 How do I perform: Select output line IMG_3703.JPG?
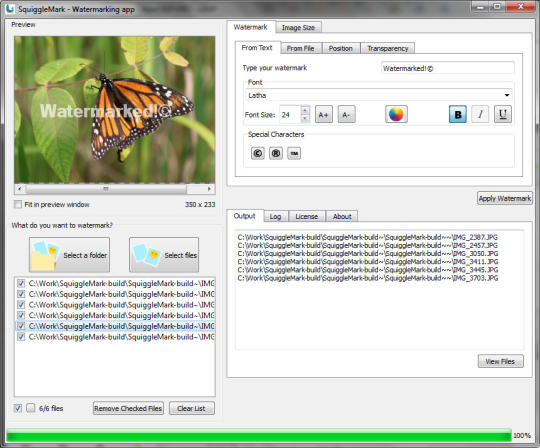pyautogui.click(x=368, y=278)
